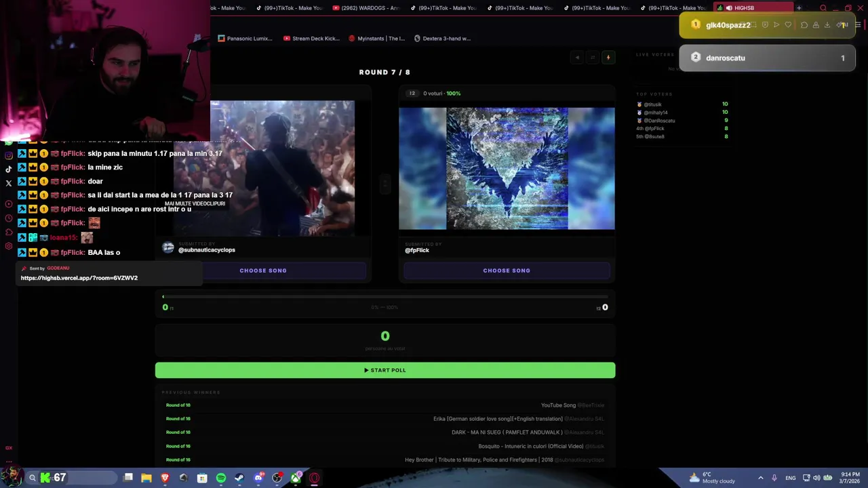The width and height of the screenshot is (868, 488).
Task: Open OBS Studio from the taskbar
Action: click(x=277, y=478)
